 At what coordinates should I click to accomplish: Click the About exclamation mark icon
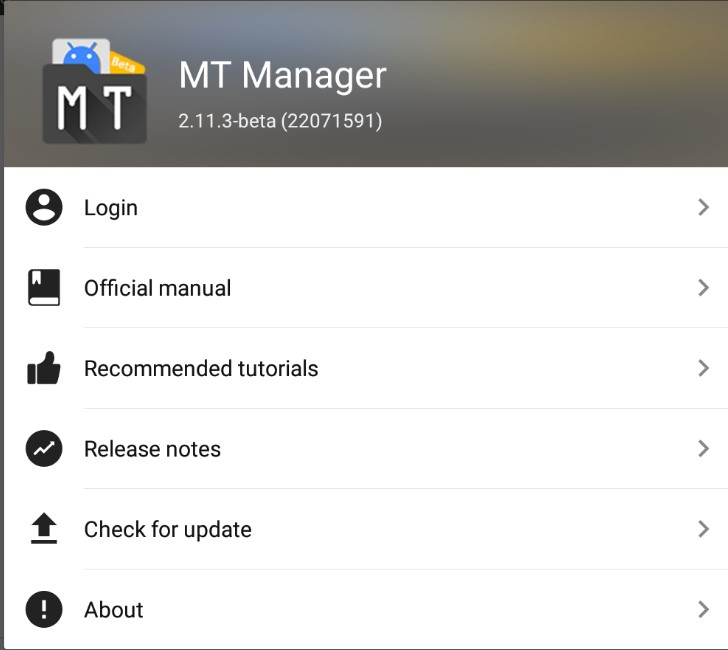(x=44, y=609)
